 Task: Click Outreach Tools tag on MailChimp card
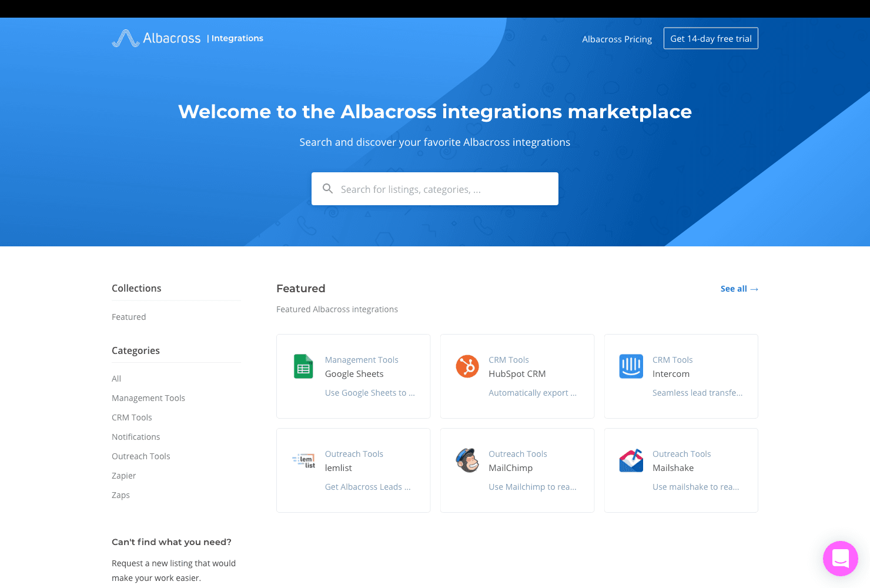click(x=518, y=454)
